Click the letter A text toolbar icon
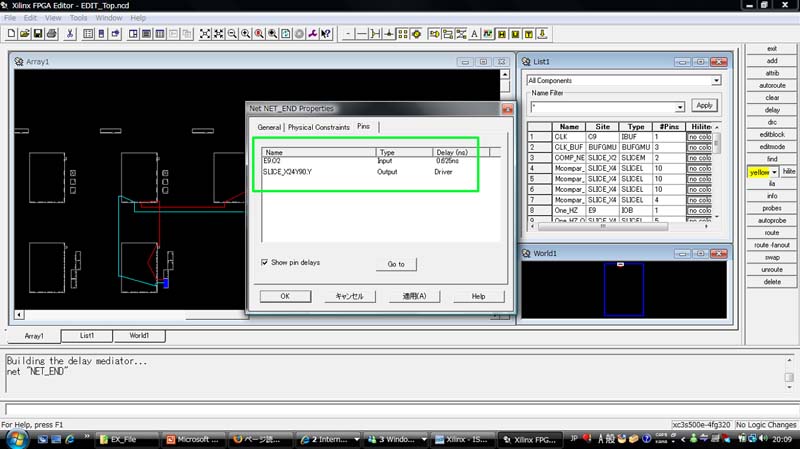The image size is (800, 449). pyautogui.click(x=474, y=34)
